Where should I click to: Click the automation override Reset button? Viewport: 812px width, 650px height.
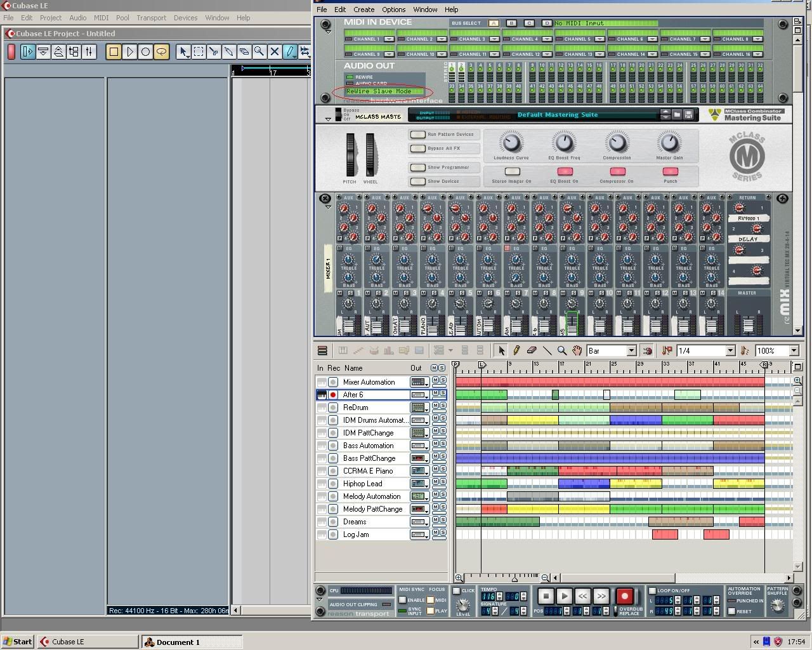[732, 611]
